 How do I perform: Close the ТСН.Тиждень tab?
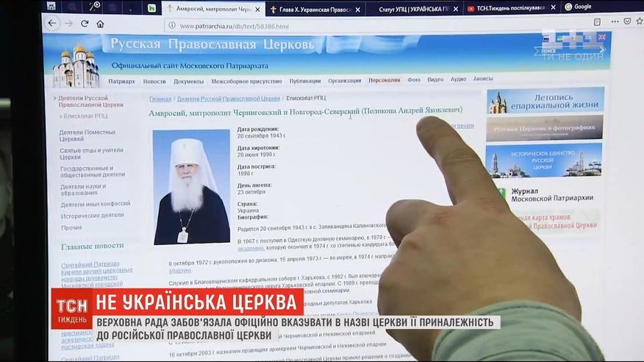(554, 7)
